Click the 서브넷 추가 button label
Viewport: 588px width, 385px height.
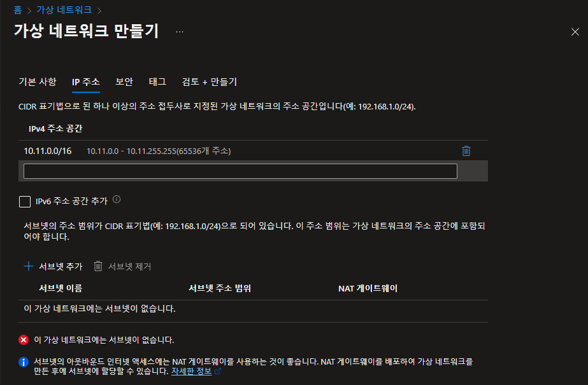coord(61,266)
